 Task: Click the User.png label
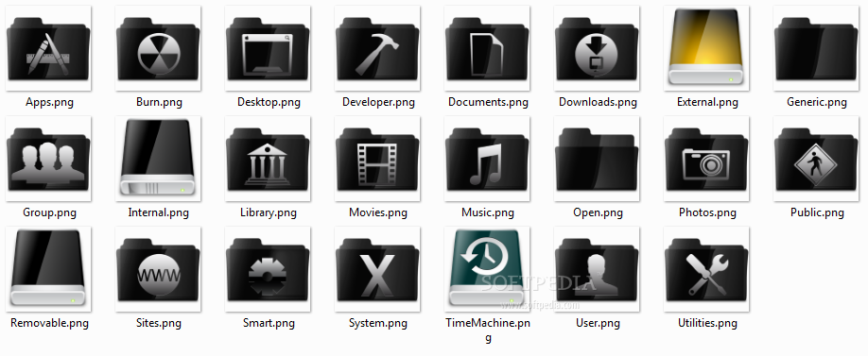[x=598, y=323]
